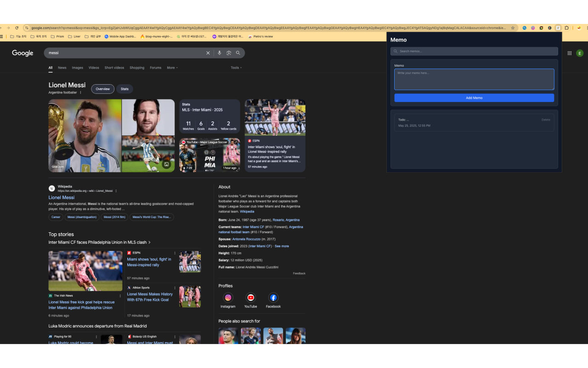Screen dimensions: 588x368
Task: Bookmark this page with the star icon
Action: 513,28
